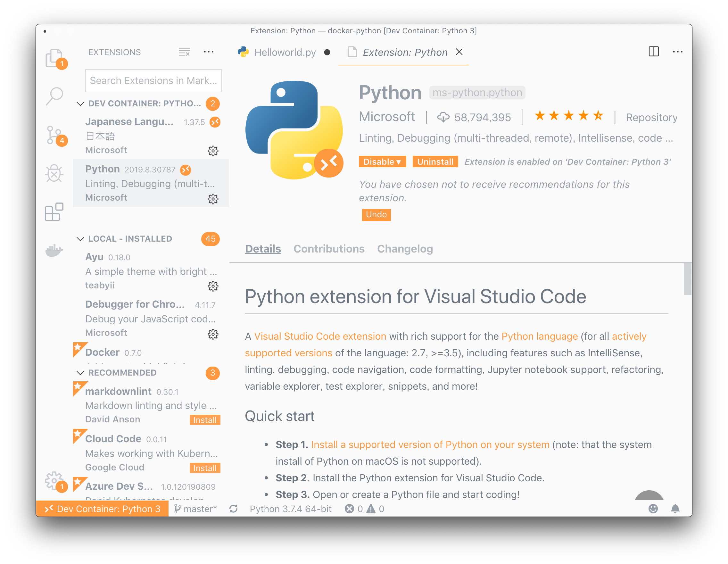
Task: Open the Repository link
Action: (651, 117)
